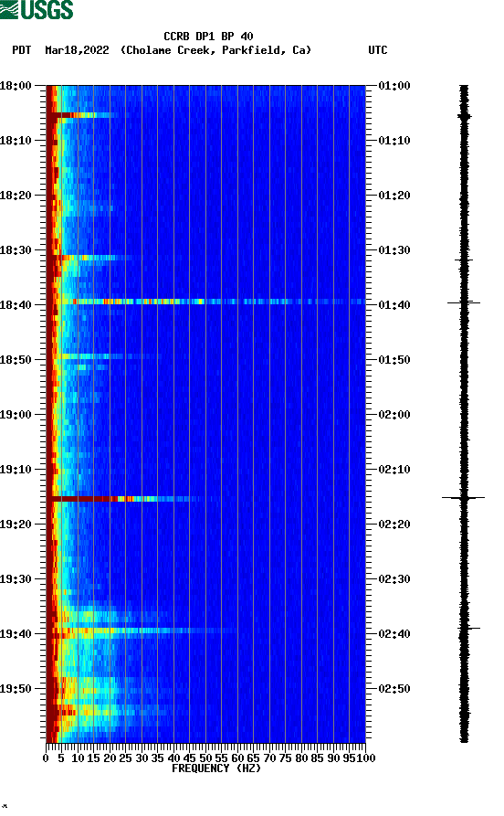Click the '18:00' PDT time label

(x=16, y=85)
